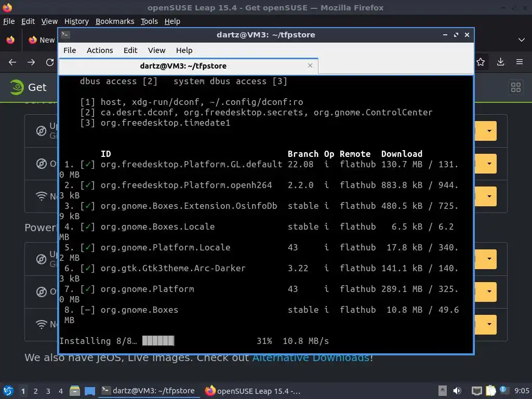Expand the yellow dropdown in the first disc row above Power

tap(489, 131)
